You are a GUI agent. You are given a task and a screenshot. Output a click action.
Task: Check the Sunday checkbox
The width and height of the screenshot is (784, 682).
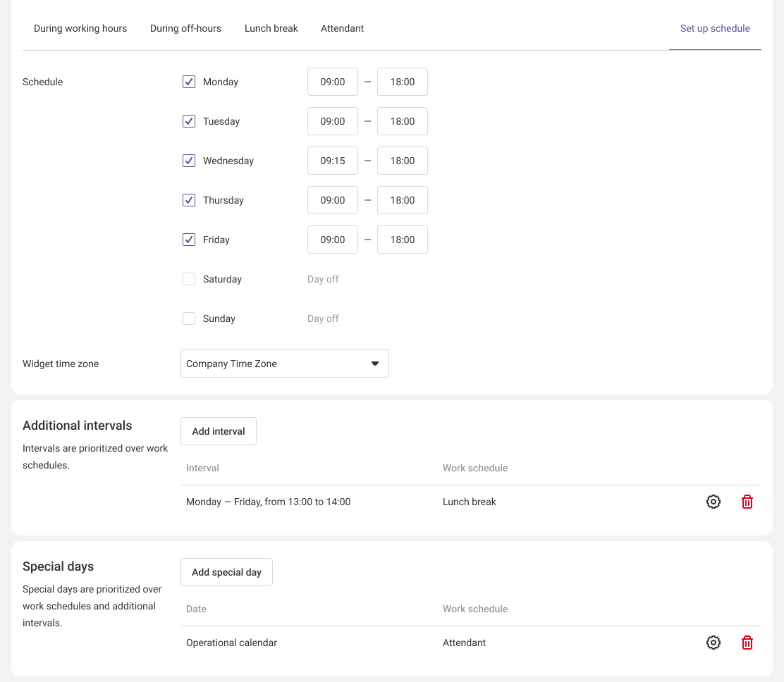[x=189, y=318]
